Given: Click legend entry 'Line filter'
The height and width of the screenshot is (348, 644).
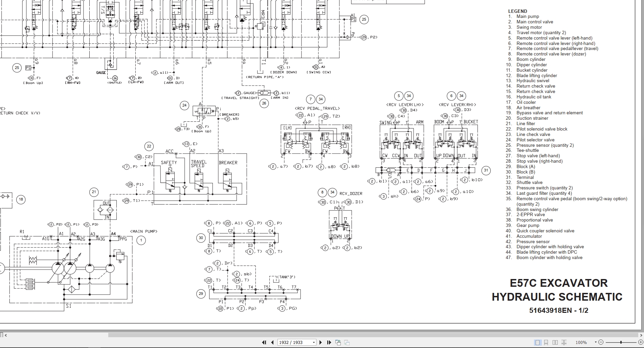Looking at the screenshot, I should point(526,124).
